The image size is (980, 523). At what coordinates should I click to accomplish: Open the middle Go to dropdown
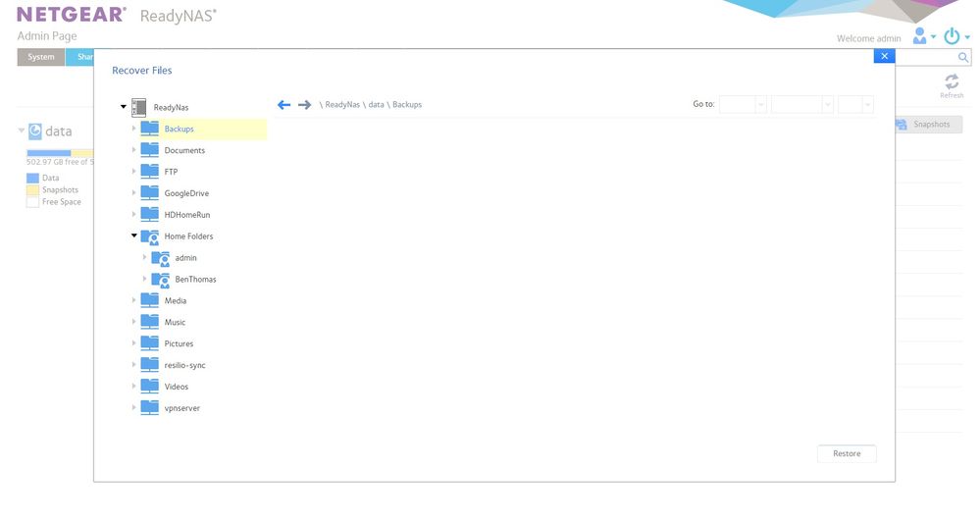[801, 104]
